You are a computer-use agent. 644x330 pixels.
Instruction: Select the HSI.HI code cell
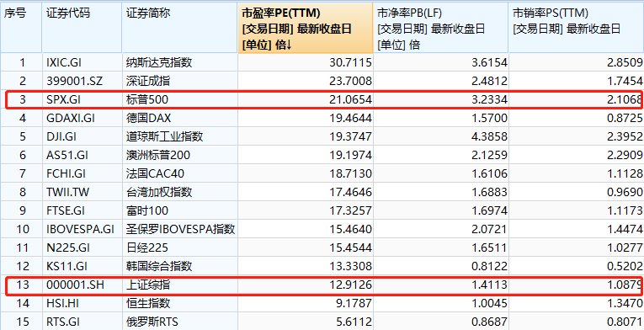click(x=82, y=303)
